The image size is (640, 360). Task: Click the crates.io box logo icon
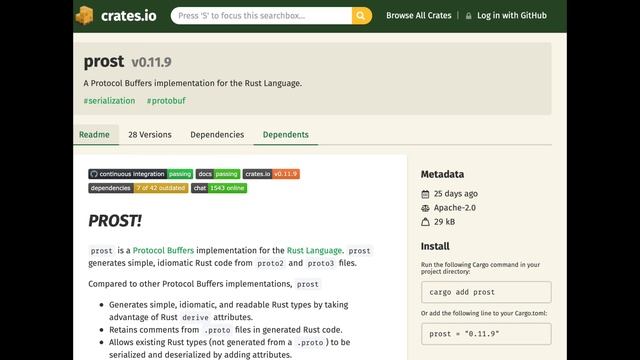click(x=84, y=16)
